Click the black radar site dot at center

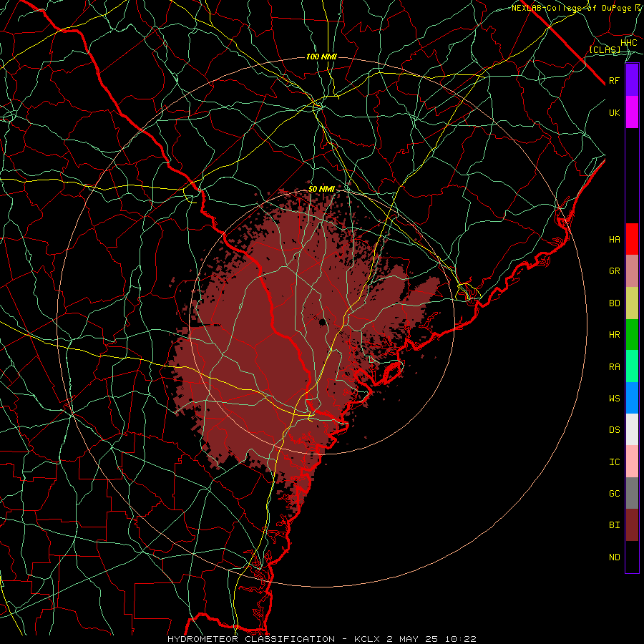[x=323, y=321]
